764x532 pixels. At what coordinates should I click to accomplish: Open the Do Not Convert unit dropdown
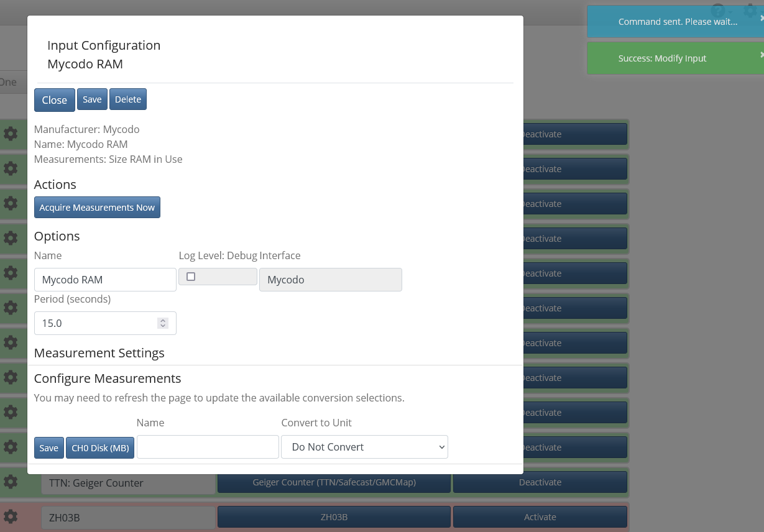[364, 447]
